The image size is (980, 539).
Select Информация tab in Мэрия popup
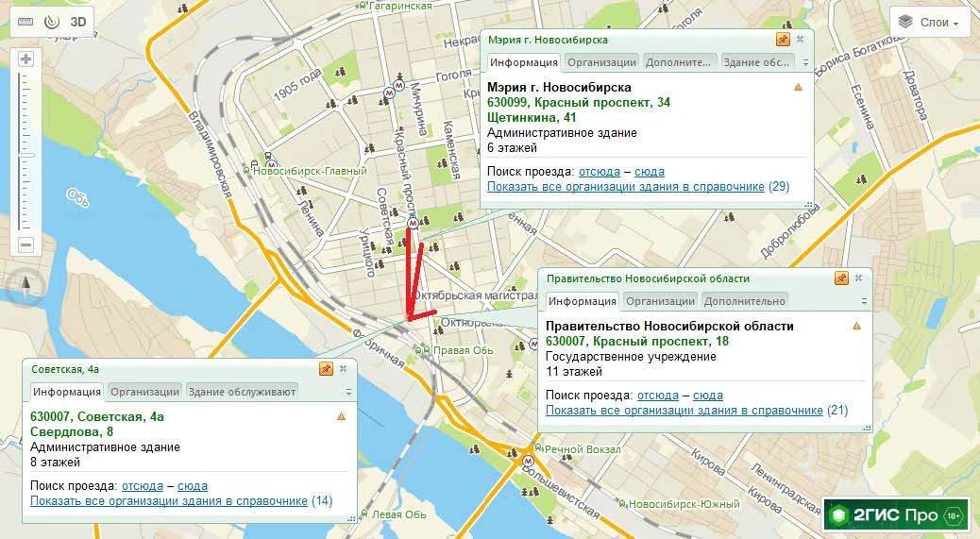[524, 62]
